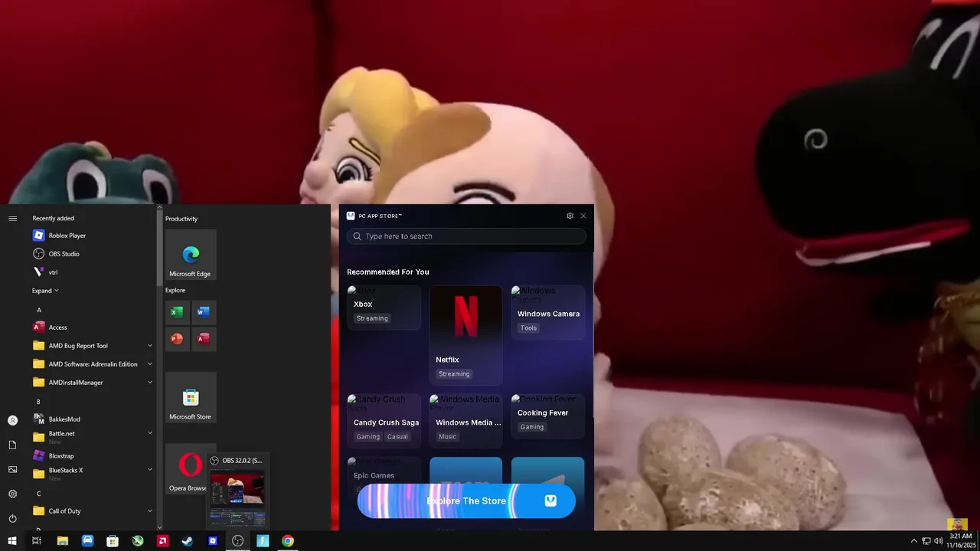Image resolution: width=980 pixels, height=551 pixels.
Task: Open the Word tile in Explore group
Action: pyautogui.click(x=203, y=312)
